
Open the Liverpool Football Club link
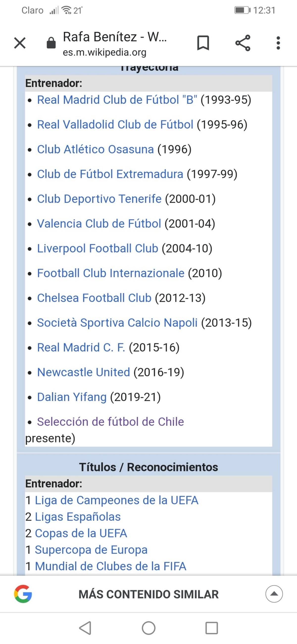[x=98, y=248]
